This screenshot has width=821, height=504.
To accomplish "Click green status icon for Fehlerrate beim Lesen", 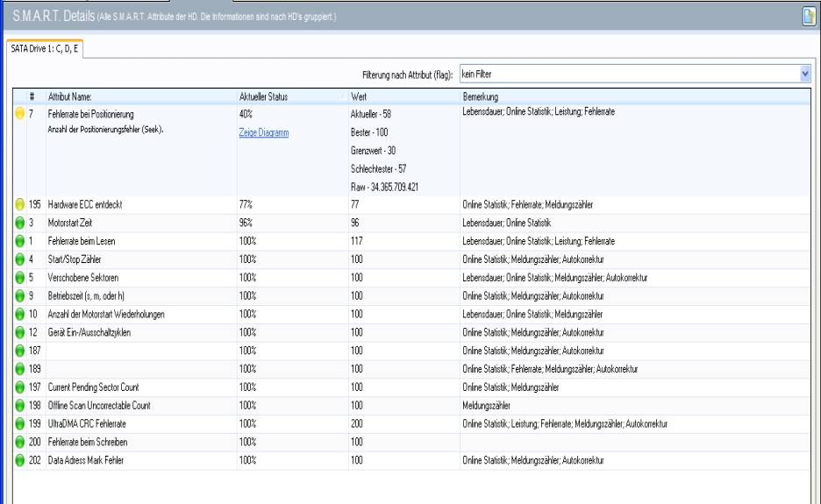I will pyautogui.click(x=19, y=241).
